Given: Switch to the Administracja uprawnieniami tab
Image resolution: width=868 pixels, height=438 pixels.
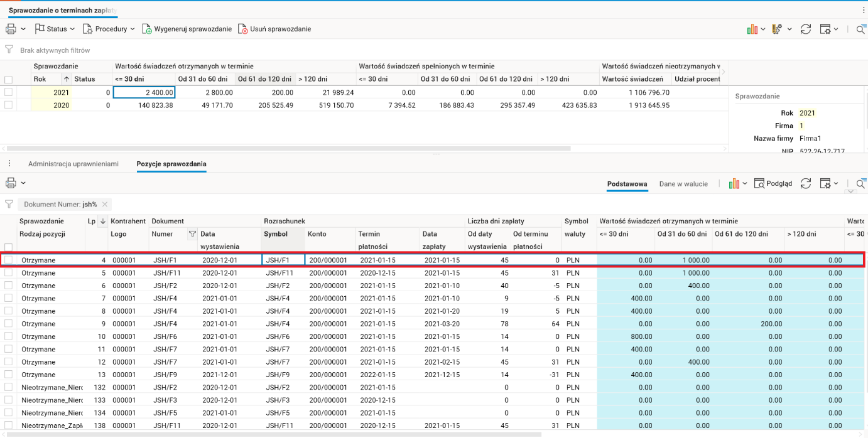Looking at the screenshot, I should [73, 164].
